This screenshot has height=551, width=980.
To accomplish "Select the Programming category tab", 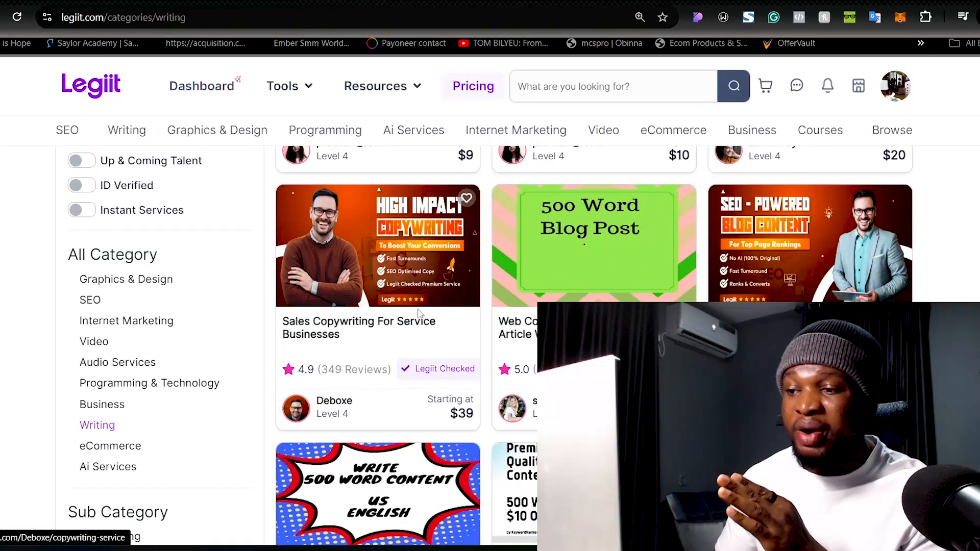I will pyautogui.click(x=325, y=130).
